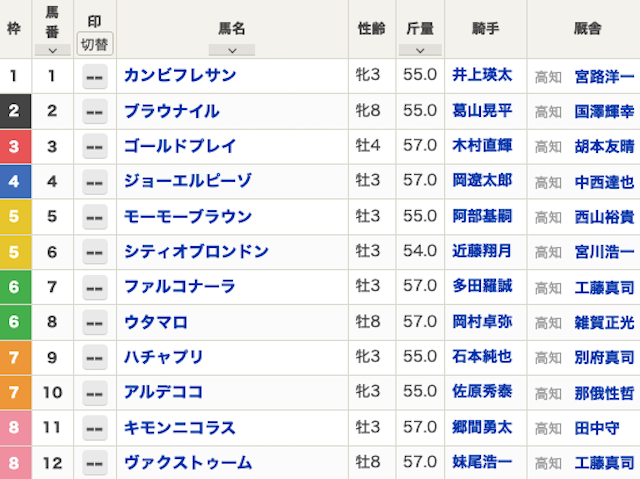Open jockey 妹尾浩一 profile
Image resolution: width=640 pixels, height=479 pixels.
click(x=482, y=462)
